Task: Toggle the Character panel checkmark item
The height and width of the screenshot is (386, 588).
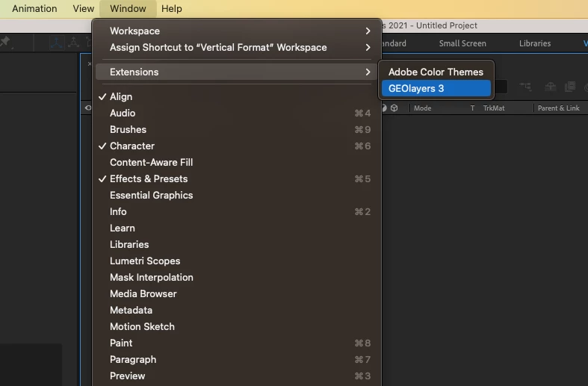Action: coord(236,146)
